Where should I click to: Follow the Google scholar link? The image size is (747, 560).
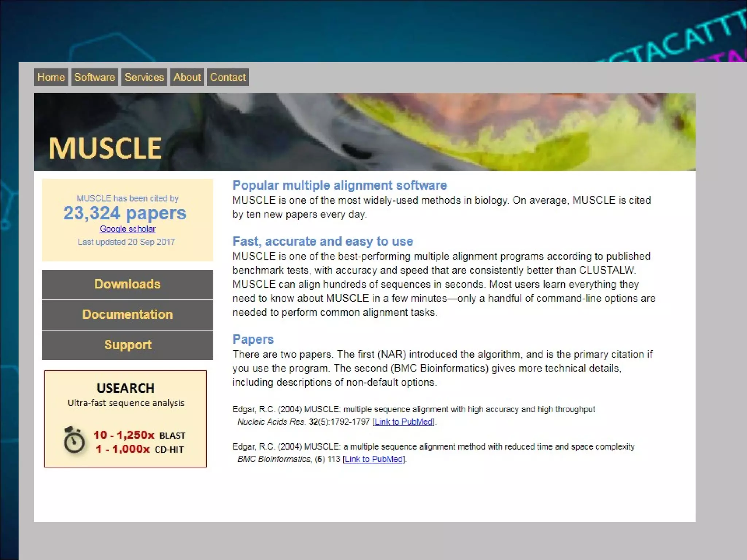pyautogui.click(x=128, y=229)
